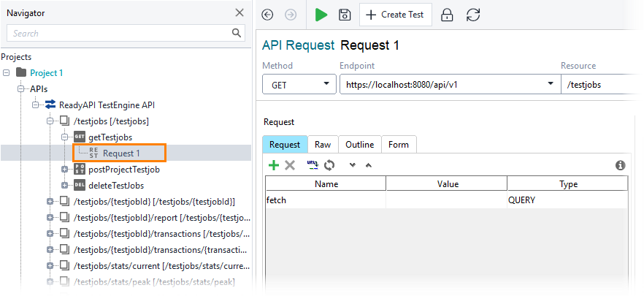Select ReadyAPI TestEngine API tree item
Image resolution: width=644 pixels, height=296 pixels.
[107, 105]
